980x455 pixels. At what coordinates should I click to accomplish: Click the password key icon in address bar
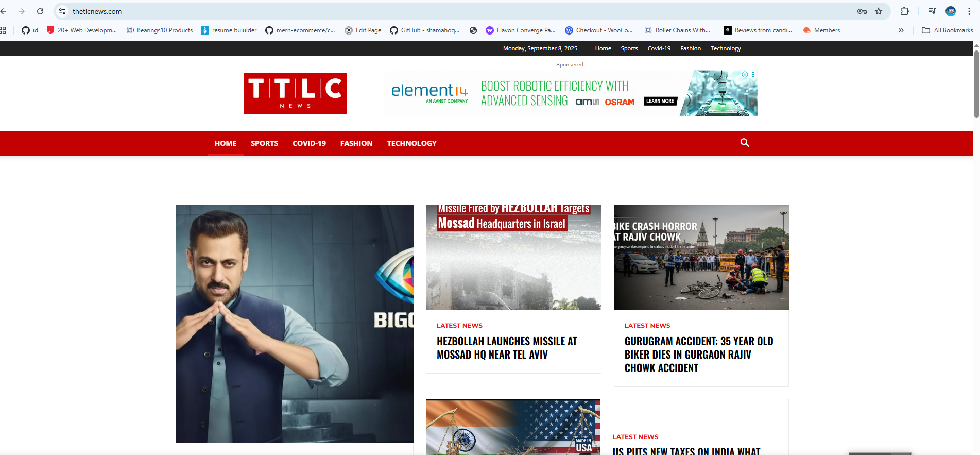pos(862,11)
